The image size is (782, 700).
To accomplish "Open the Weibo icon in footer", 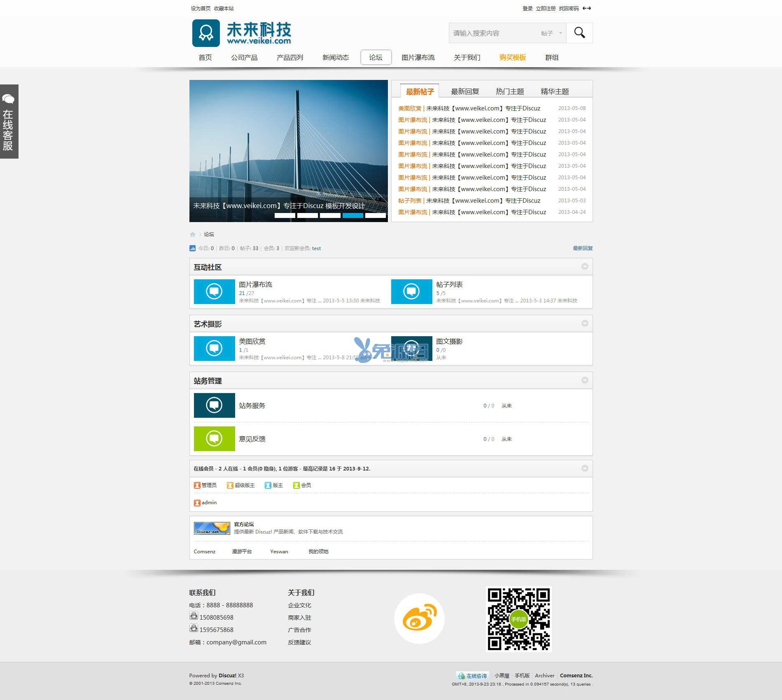I will pyautogui.click(x=419, y=618).
